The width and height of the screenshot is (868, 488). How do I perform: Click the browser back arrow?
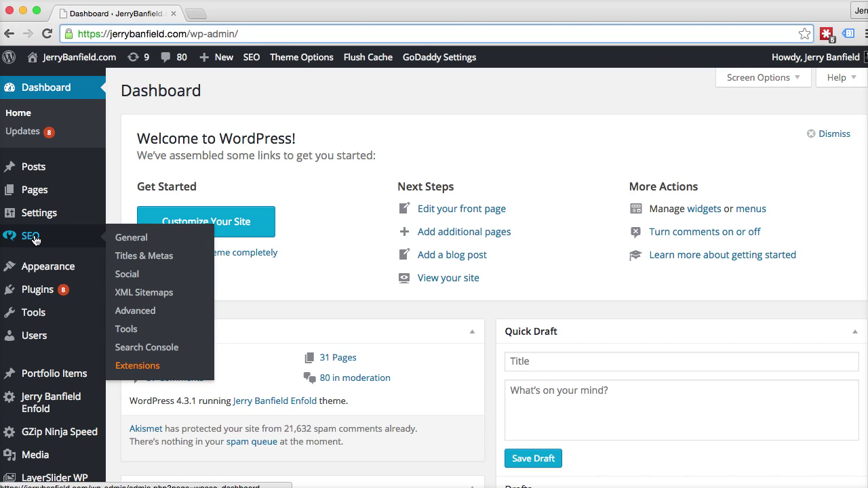(9, 33)
